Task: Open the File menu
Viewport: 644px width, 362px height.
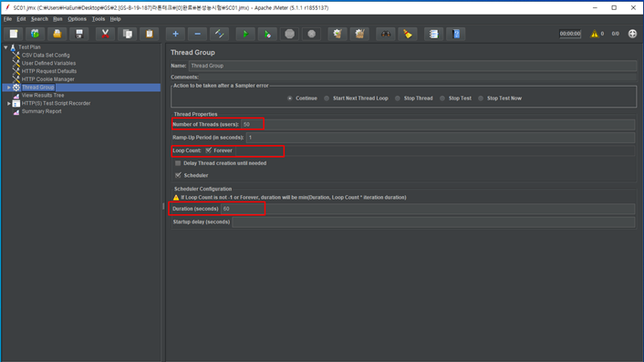Action: pos(7,19)
